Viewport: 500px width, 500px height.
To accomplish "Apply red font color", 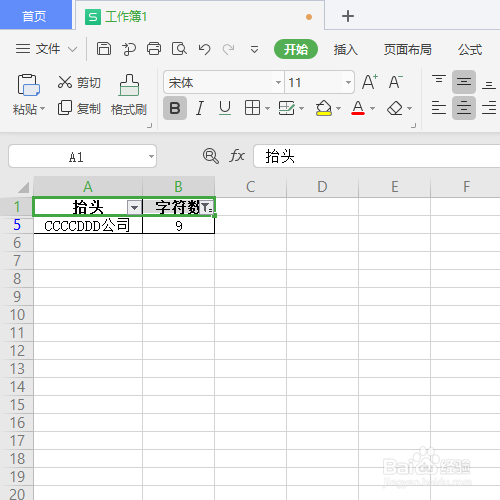I will (358, 108).
